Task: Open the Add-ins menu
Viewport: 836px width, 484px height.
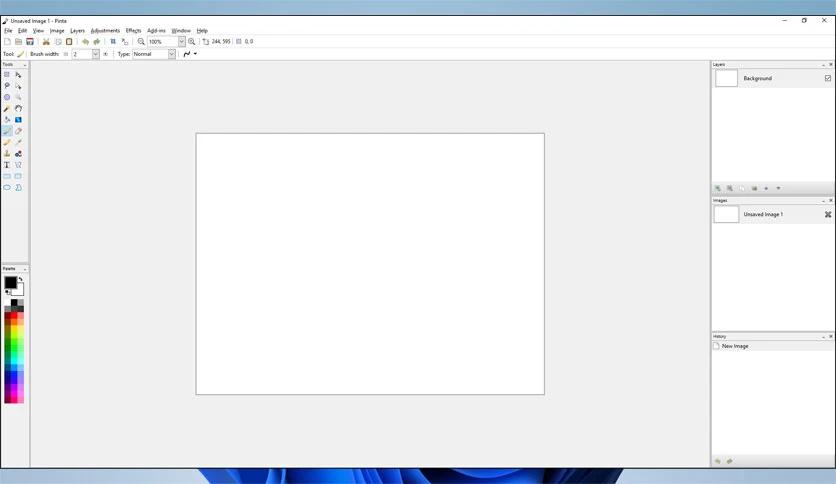Action: click(156, 31)
